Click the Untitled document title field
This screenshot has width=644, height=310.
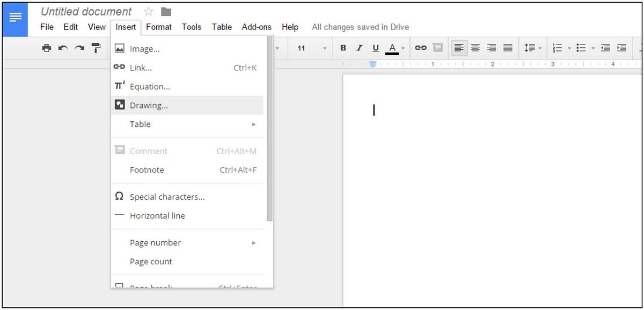tap(86, 11)
